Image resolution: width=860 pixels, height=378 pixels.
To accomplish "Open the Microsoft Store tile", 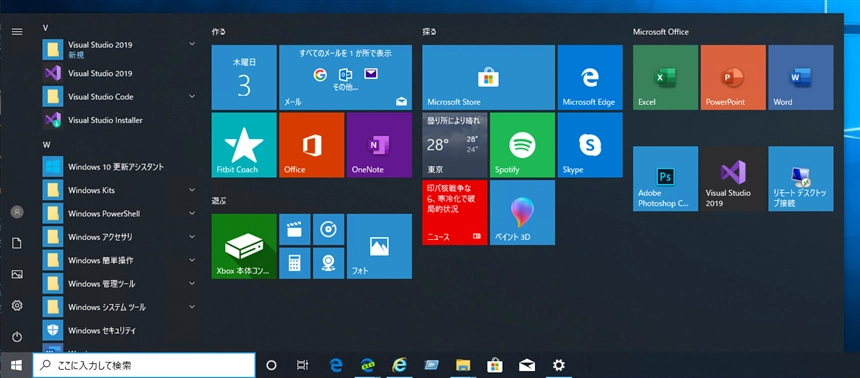I will tap(489, 77).
